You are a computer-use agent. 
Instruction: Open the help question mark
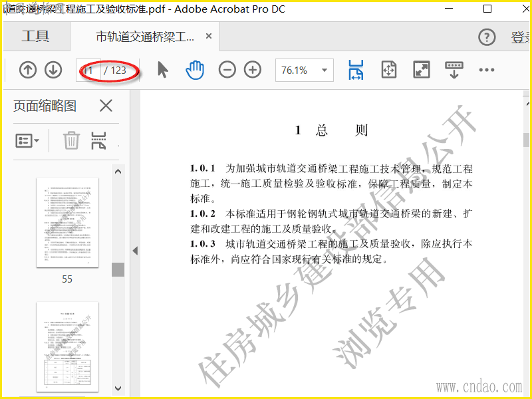click(x=487, y=37)
